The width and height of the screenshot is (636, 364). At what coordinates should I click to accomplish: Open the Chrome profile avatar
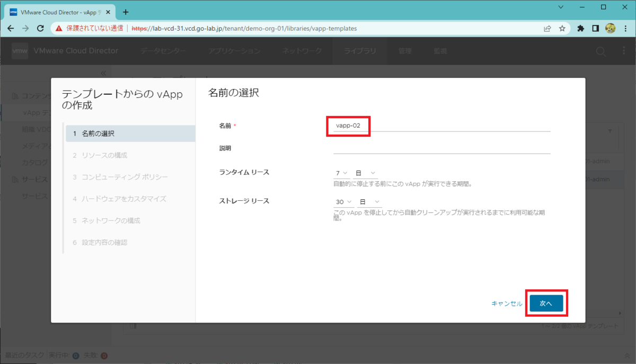pos(610,29)
